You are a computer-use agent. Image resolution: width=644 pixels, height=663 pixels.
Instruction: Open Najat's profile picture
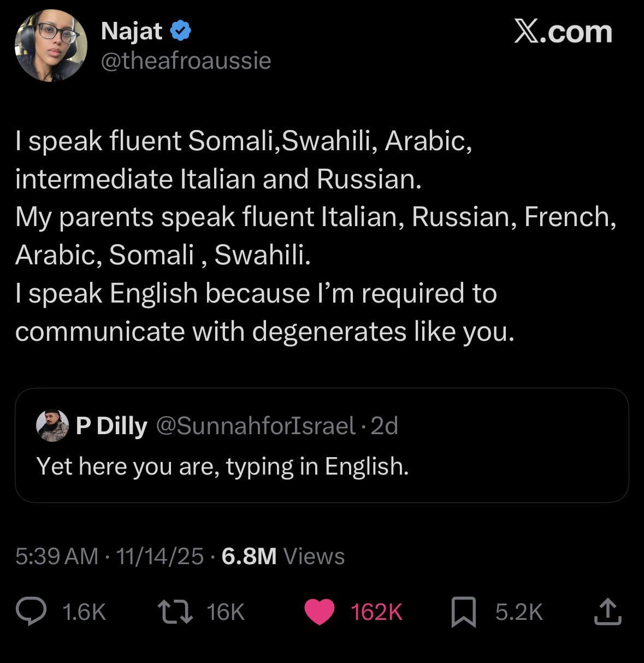click(51, 45)
